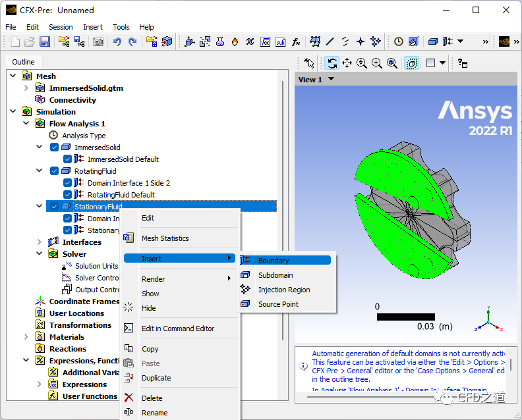This screenshot has width=522, height=420.
Task: Select the User Locations tree item
Action: pos(76,313)
